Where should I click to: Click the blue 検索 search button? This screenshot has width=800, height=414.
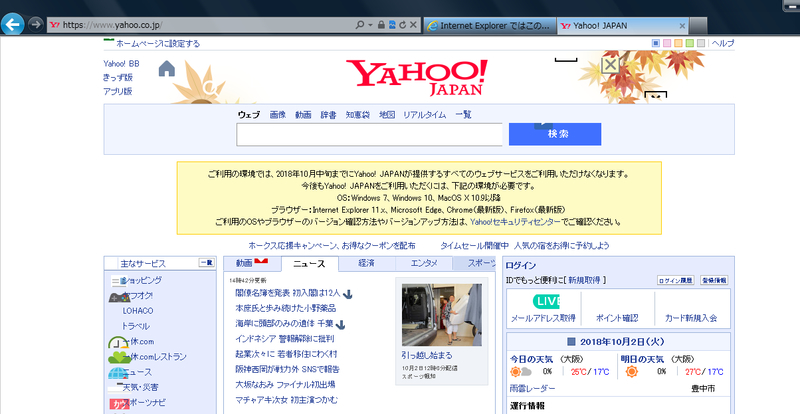pyautogui.click(x=555, y=134)
